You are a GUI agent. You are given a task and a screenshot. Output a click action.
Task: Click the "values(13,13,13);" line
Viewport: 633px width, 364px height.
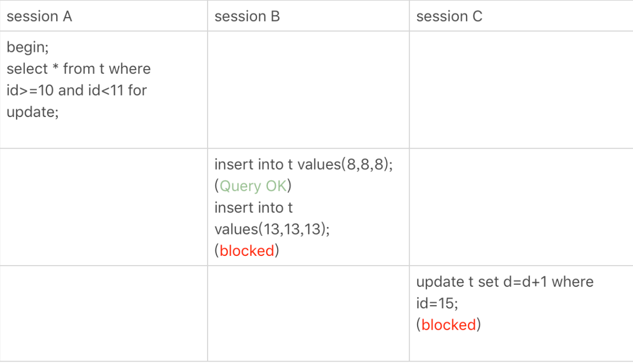(x=272, y=229)
